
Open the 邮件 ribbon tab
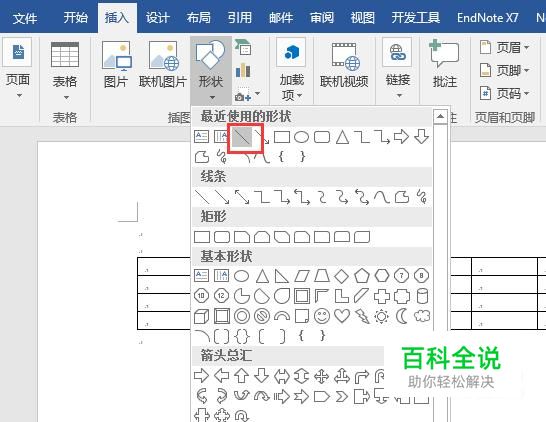281,18
